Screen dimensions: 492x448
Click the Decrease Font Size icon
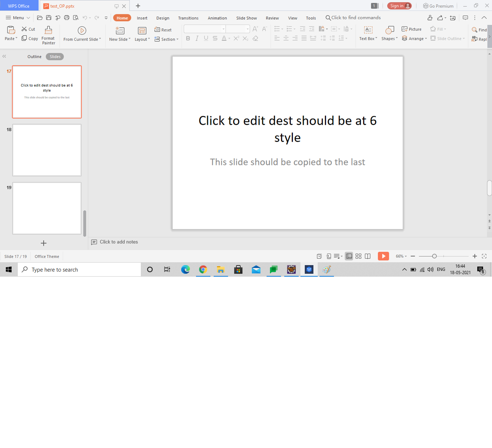pyautogui.click(x=265, y=29)
